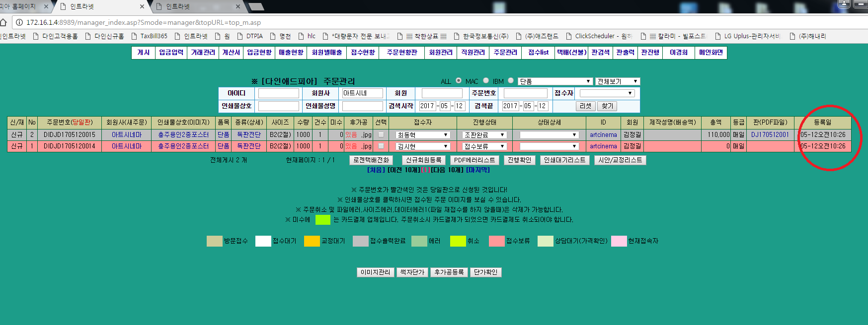Select the MAC radio button
Screen dimensions: 868x325
point(486,81)
